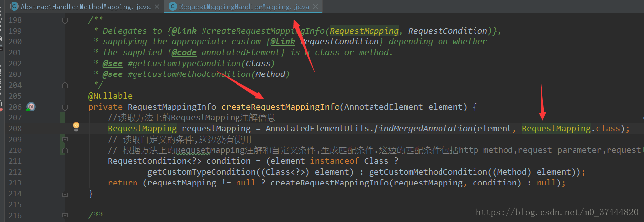This screenshot has width=644, height=222.
Task: Click line number 205 in the gutter
Action: 15,96
